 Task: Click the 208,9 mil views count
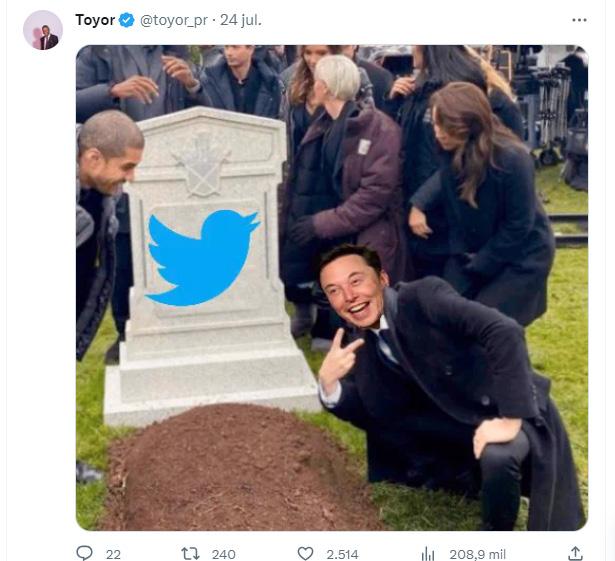point(478,554)
